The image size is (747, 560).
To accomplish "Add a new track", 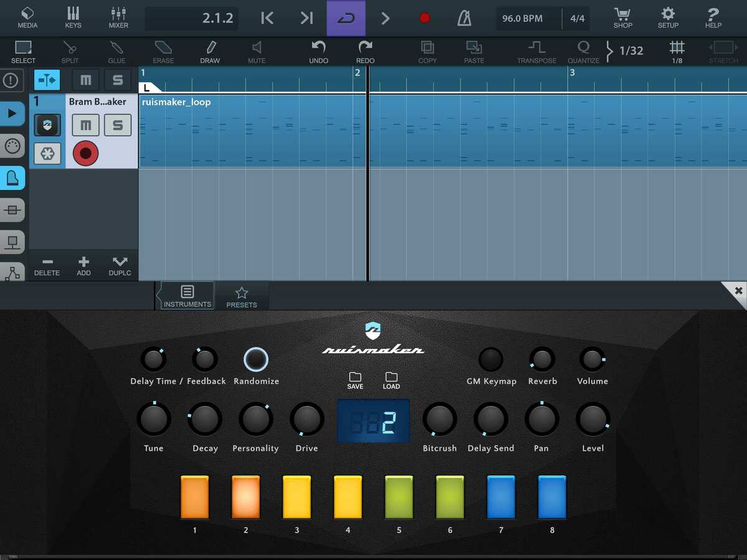I will coord(83,266).
